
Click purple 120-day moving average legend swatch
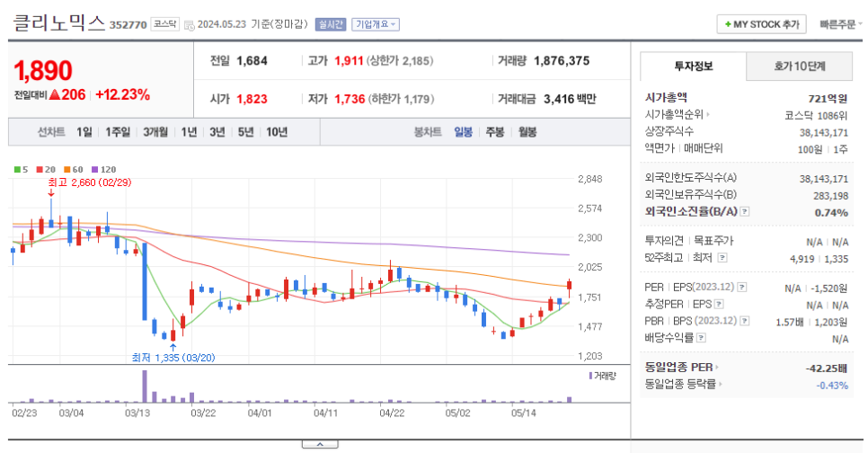tap(94, 170)
